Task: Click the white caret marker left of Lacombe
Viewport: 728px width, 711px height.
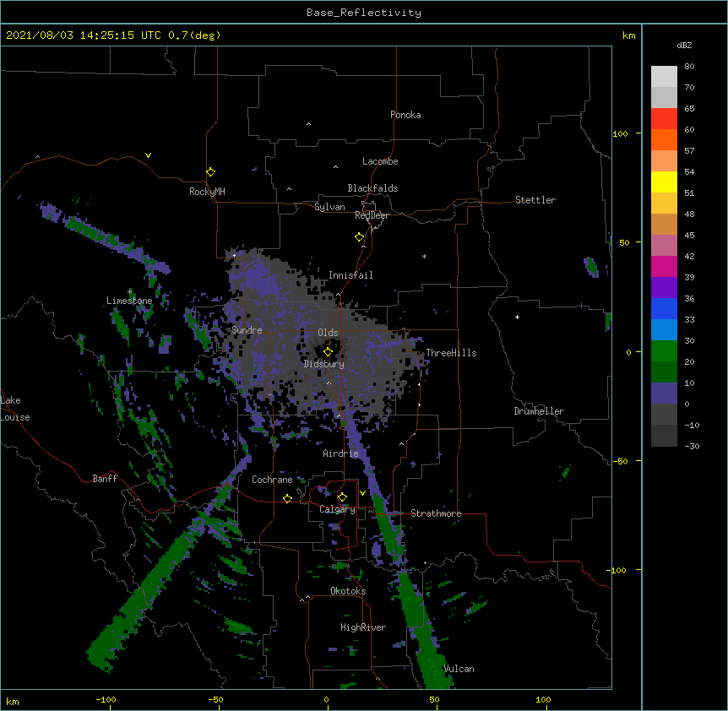Action: [x=335, y=166]
